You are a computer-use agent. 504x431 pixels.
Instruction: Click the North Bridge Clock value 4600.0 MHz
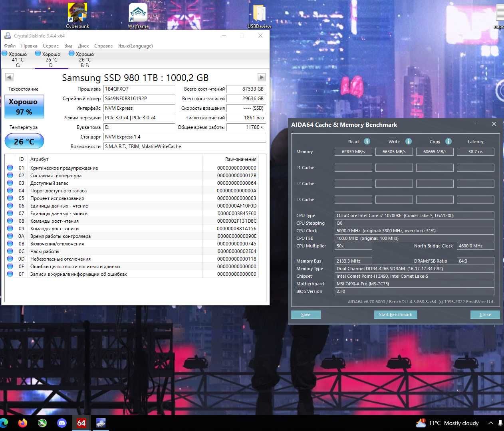point(476,246)
